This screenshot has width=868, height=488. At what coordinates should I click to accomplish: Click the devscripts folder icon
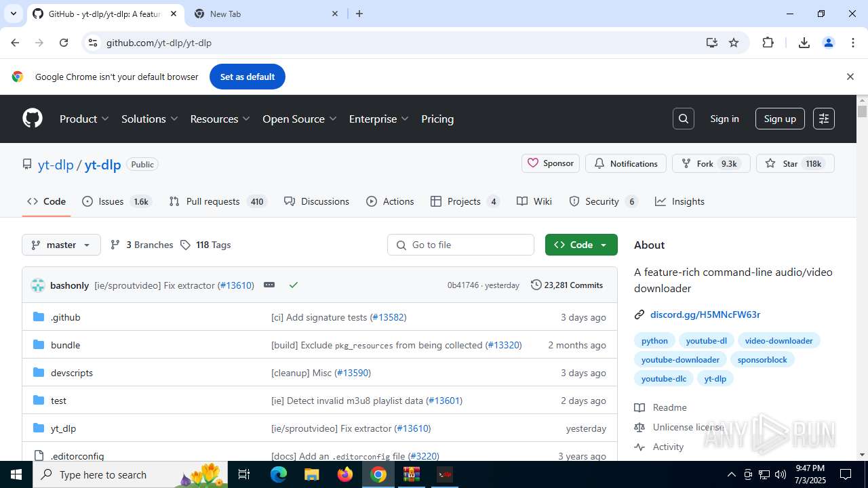pyautogui.click(x=39, y=373)
